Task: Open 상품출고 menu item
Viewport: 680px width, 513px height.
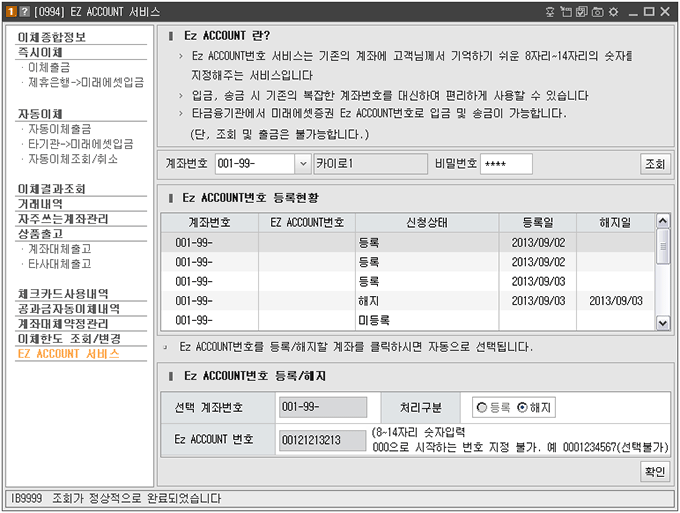Action: [x=40, y=234]
